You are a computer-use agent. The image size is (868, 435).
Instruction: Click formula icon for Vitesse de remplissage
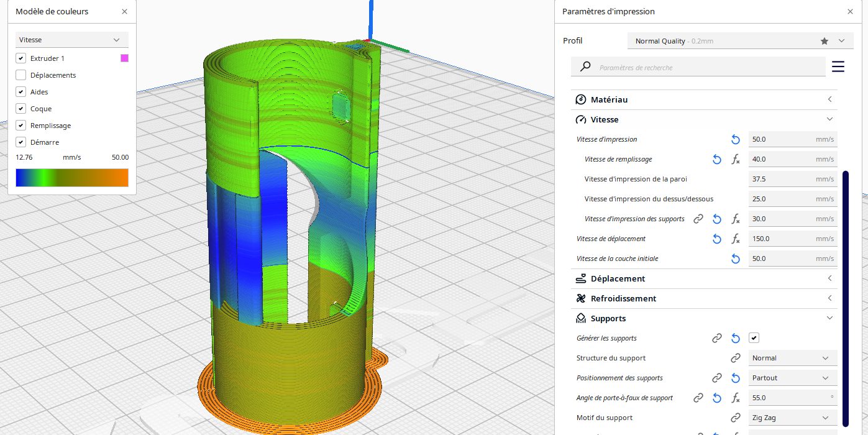click(x=736, y=160)
